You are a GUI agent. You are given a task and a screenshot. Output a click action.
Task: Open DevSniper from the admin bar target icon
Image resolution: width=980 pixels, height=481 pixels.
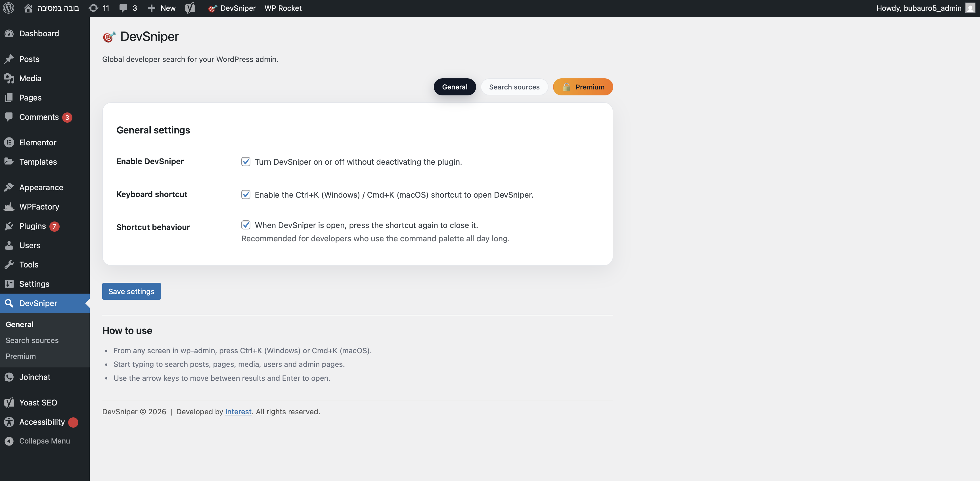point(213,8)
